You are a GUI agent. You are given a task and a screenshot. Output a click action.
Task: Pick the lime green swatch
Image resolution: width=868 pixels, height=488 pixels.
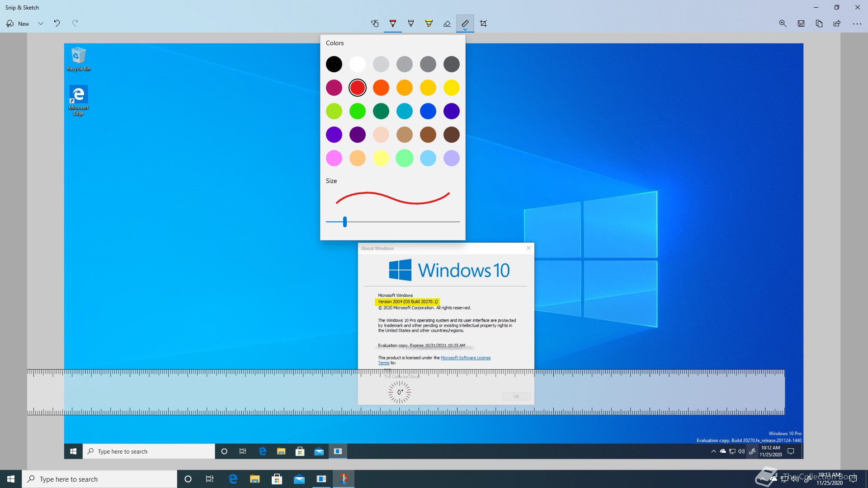point(334,111)
